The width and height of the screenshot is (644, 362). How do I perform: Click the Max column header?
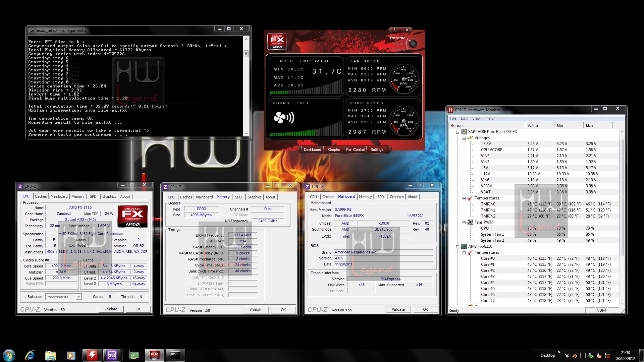(598, 126)
